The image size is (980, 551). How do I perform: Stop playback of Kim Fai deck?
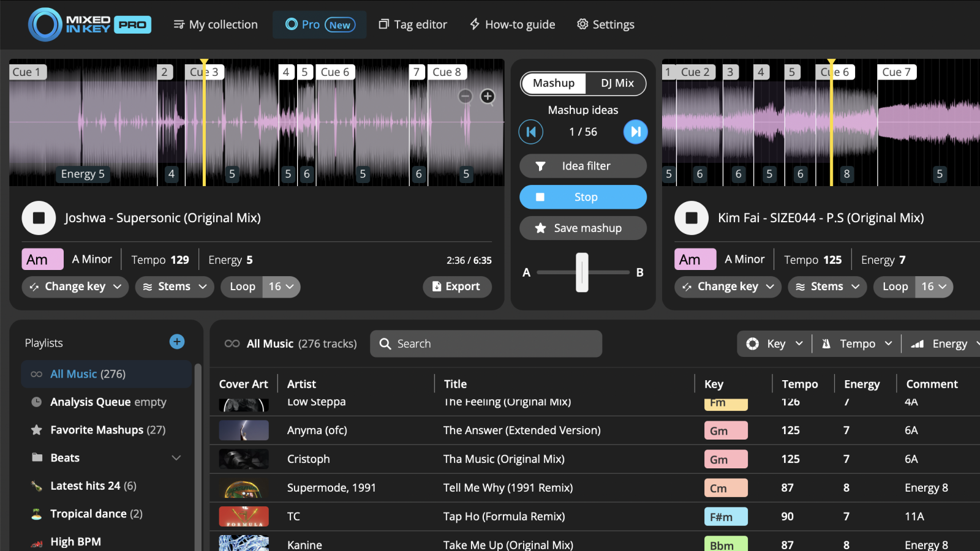(x=692, y=218)
